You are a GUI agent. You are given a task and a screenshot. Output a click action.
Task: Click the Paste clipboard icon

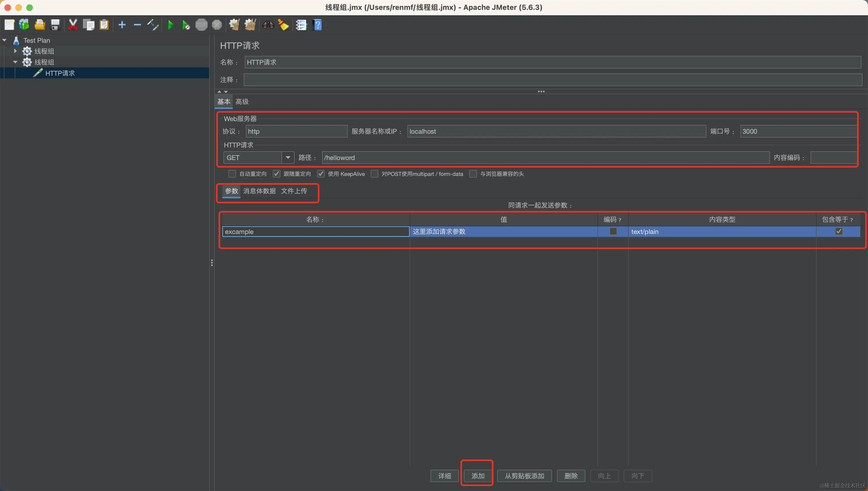[104, 25]
